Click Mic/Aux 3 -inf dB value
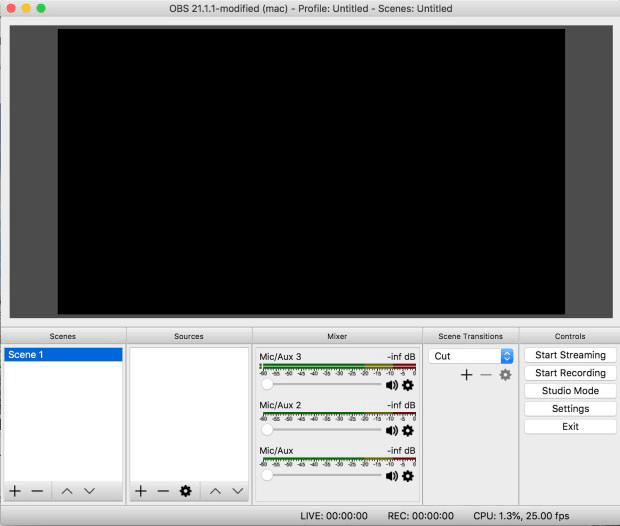Viewport: 620px width, 526px height. tap(401, 357)
